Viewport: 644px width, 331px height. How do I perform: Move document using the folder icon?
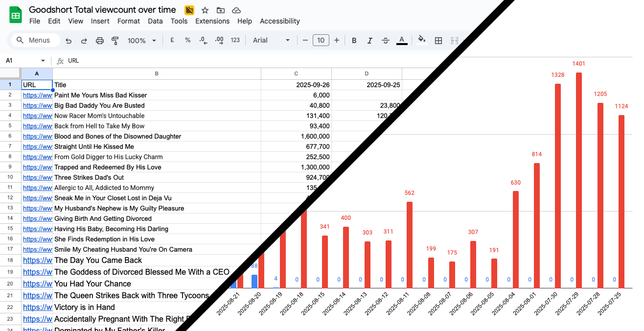pos(221,10)
